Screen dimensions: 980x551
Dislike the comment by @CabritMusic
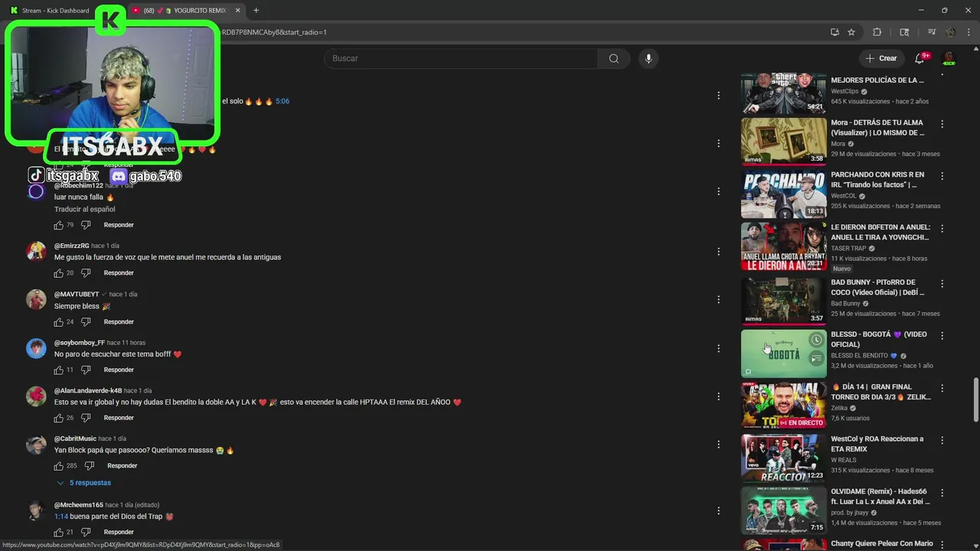90,465
